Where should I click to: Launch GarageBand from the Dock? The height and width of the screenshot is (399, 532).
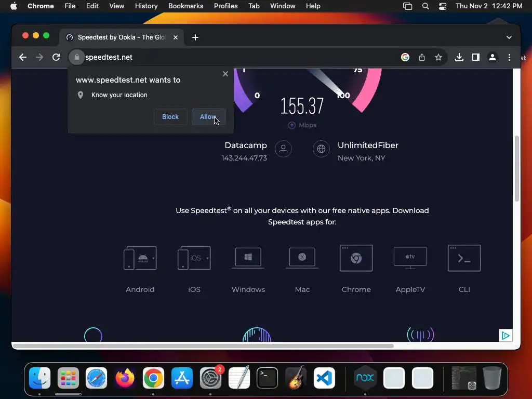pos(296,378)
